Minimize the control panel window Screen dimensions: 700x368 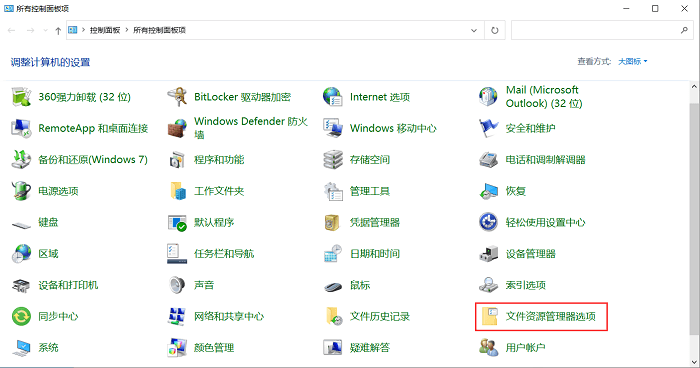[x=626, y=8]
